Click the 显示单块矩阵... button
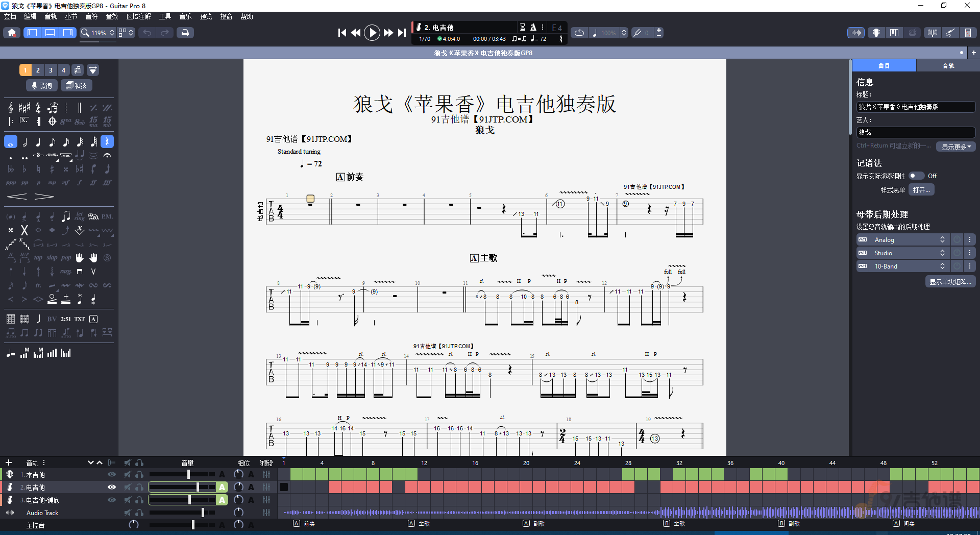The image size is (980, 535). click(x=950, y=282)
